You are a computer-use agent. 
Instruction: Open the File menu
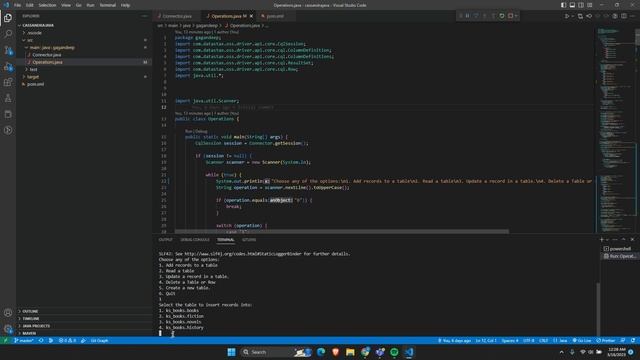point(17,5)
